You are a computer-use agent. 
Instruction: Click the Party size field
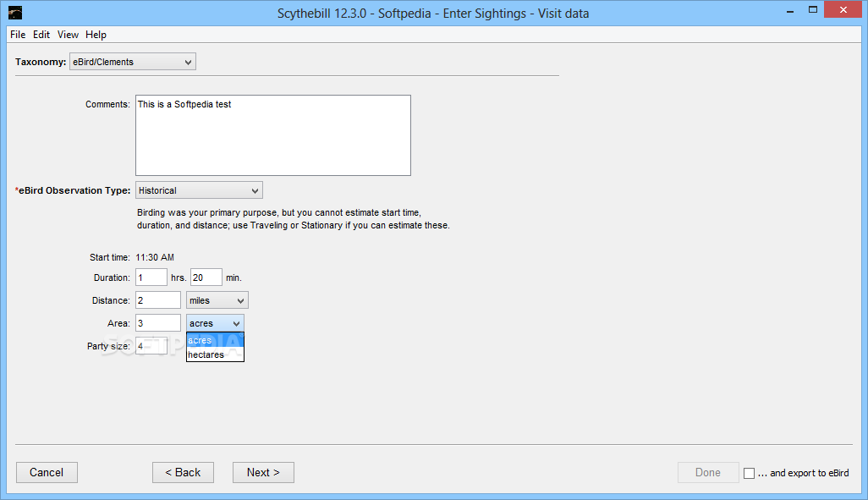[151, 345]
